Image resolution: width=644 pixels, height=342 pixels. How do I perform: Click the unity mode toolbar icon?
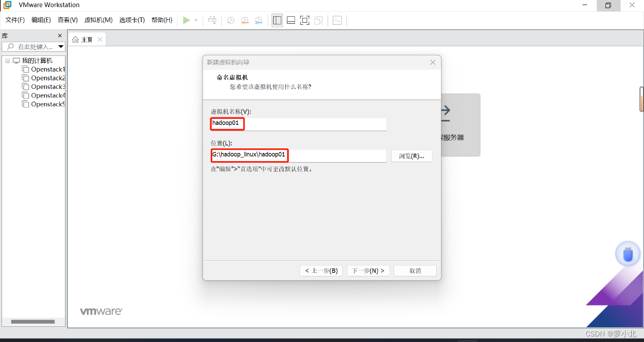click(x=318, y=20)
